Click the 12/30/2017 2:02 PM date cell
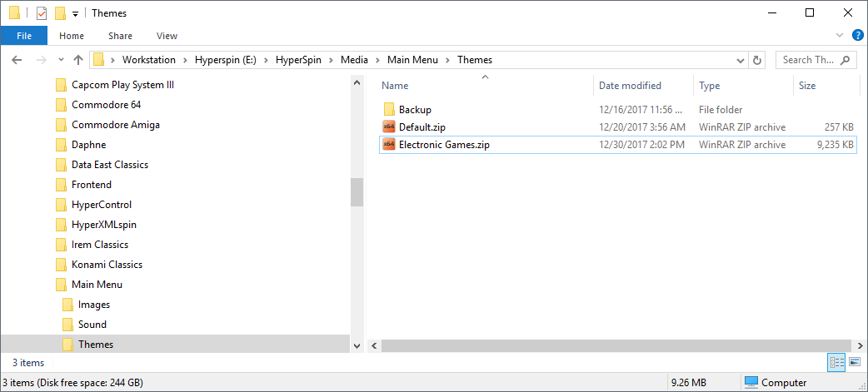868x392 pixels. click(642, 145)
